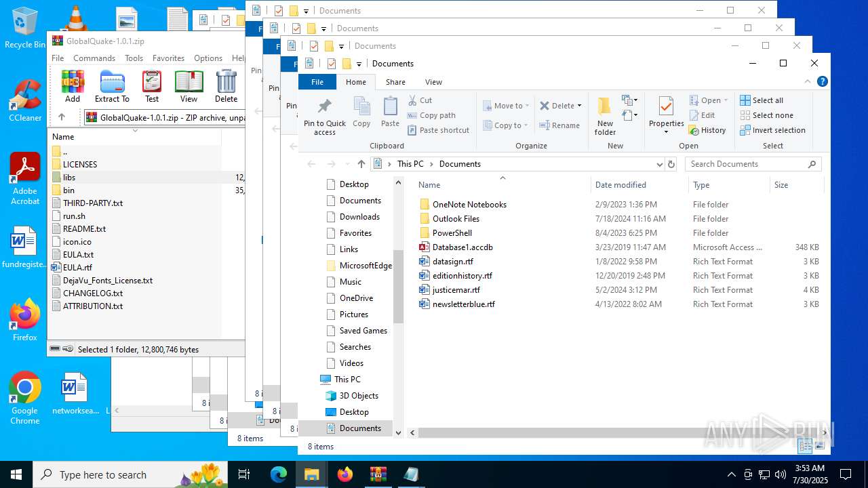Click the Extract To icon in WinRAR
Viewport: 868px width, 488px height.
tap(112, 86)
